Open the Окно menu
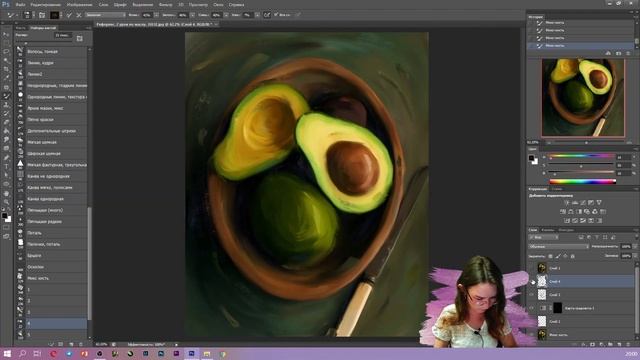The image size is (640, 360). point(218,4)
